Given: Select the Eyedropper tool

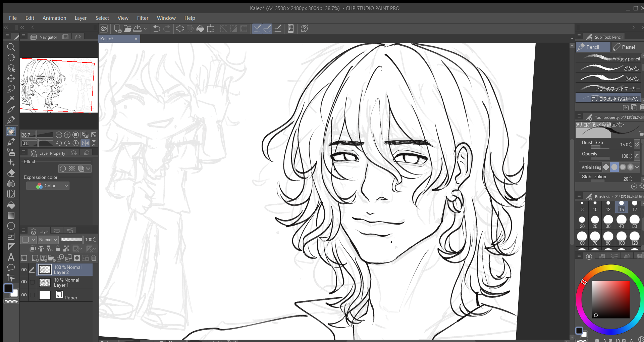Looking at the screenshot, I should (11, 109).
